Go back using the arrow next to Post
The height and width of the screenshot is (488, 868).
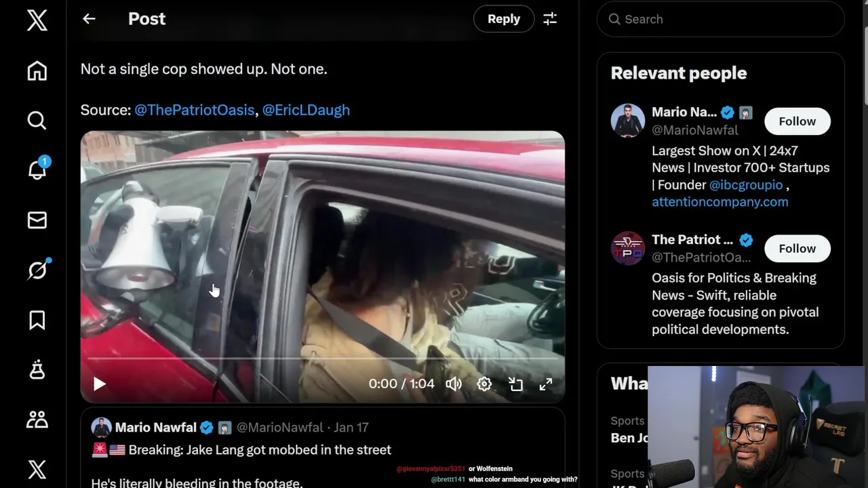[x=89, y=19]
